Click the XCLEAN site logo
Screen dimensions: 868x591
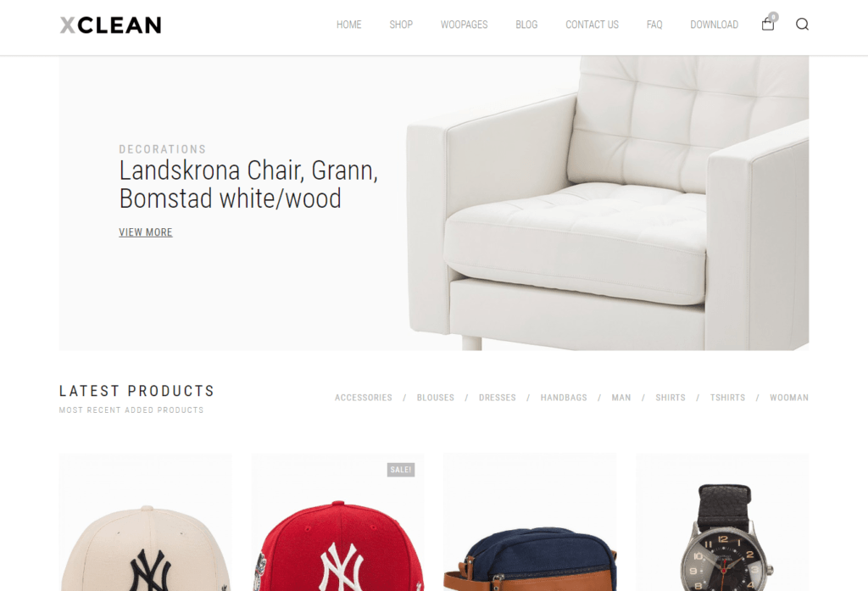(110, 25)
